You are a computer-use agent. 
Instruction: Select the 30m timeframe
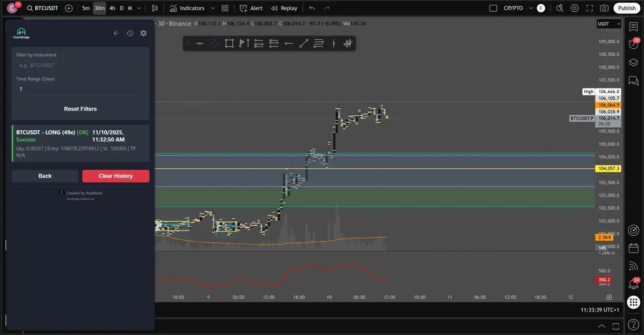click(x=99, y=8)
